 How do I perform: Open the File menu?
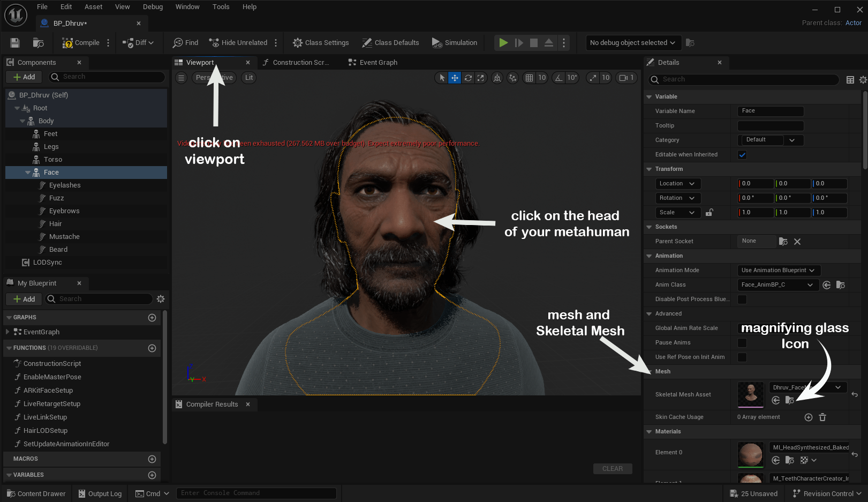pyautogui.click(x=42, y=7)
